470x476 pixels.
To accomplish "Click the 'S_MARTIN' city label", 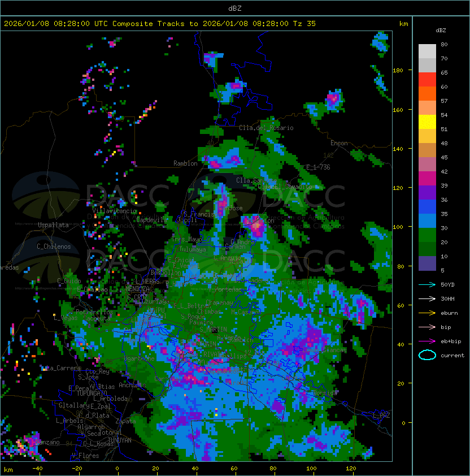I will coord(214,330).
